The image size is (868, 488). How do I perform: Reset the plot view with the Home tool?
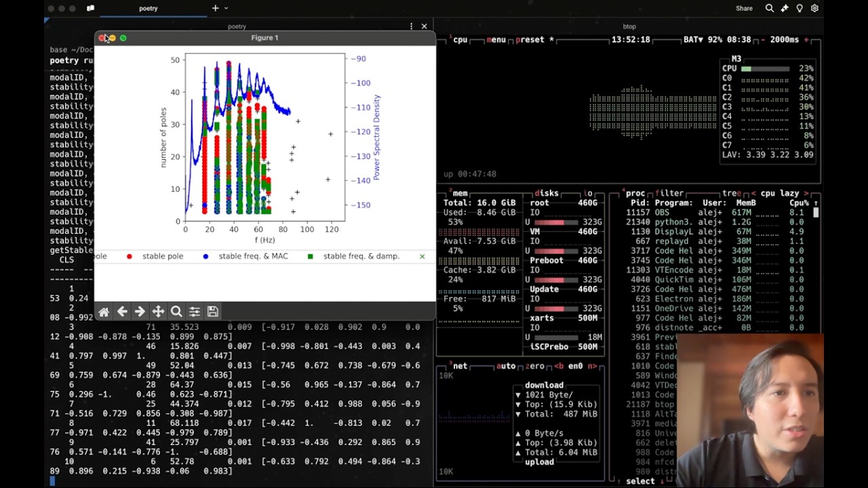(104, 311)
